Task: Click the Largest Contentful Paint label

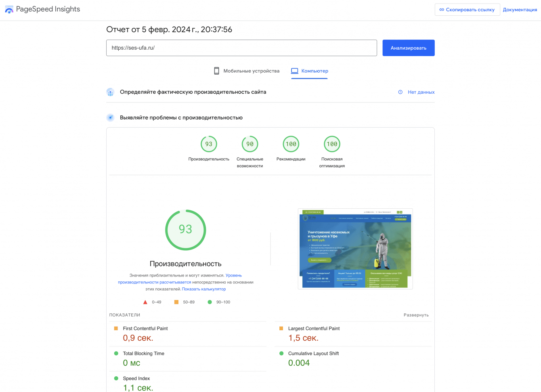Action: tap(314, 329)
